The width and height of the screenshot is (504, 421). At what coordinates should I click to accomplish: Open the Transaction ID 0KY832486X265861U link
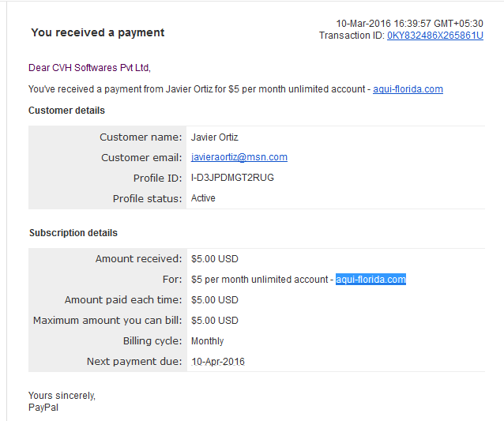click(x=435, y=36)
